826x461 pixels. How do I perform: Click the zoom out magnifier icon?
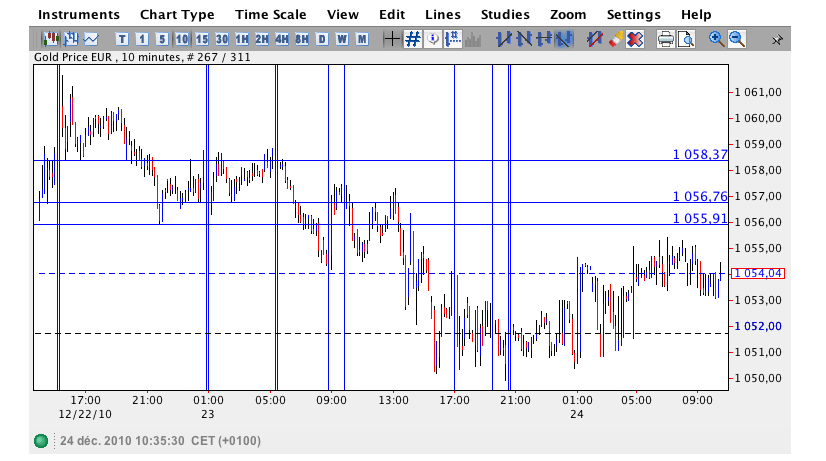click(736, 39)
